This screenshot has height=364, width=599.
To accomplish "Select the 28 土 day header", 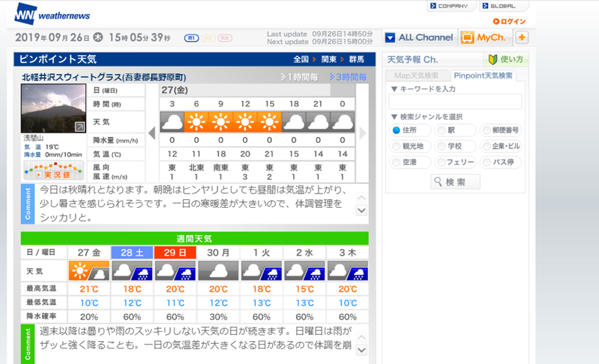I will (132, 252).
